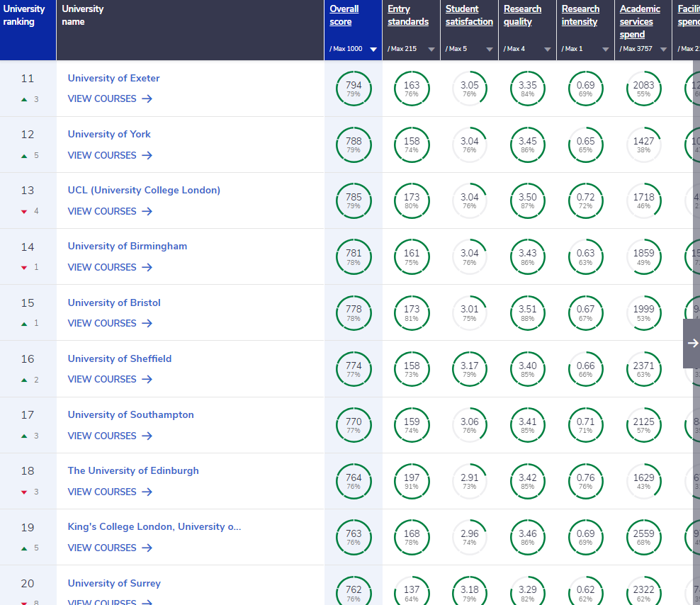Image resolution: width=700 pixels, height=605 pixels.
Task: Click ranking number 11
Action: pyautogui.click(x=28, y=79)
